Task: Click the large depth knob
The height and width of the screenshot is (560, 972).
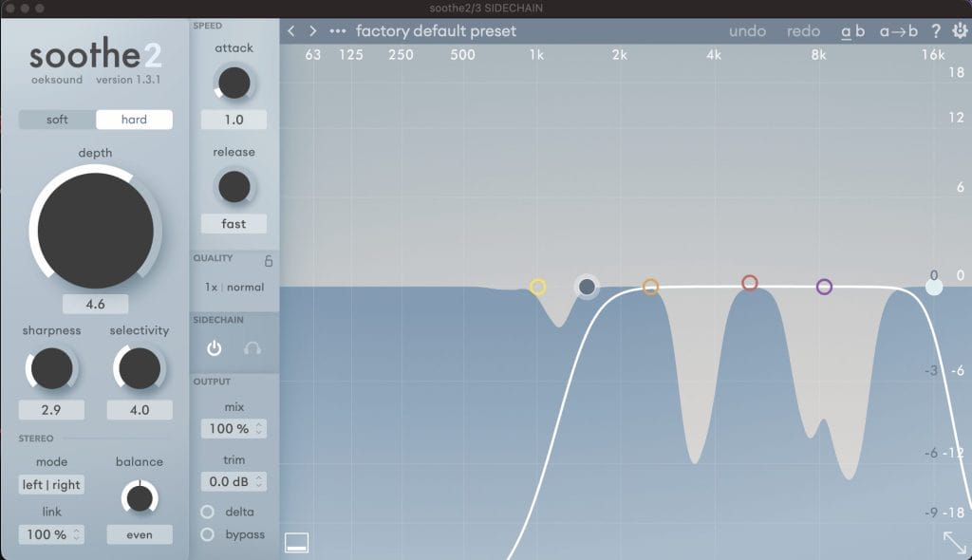Action: 95,229
